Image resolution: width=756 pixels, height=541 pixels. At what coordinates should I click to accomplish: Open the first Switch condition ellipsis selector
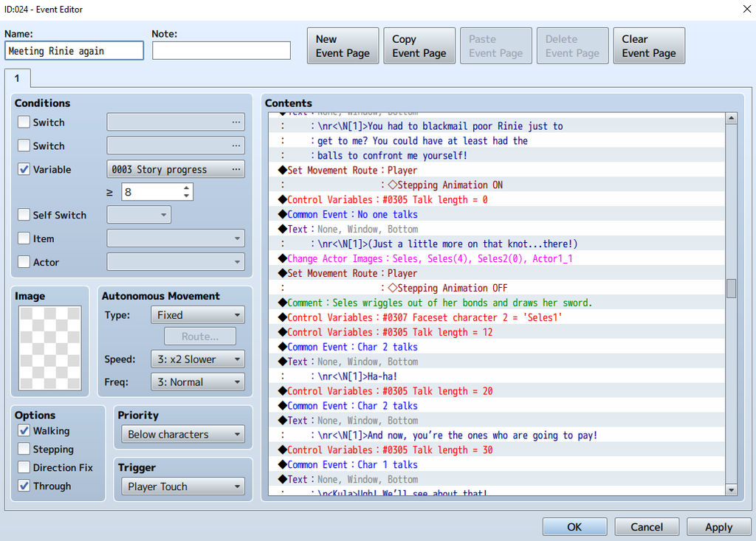pos(236,123)
